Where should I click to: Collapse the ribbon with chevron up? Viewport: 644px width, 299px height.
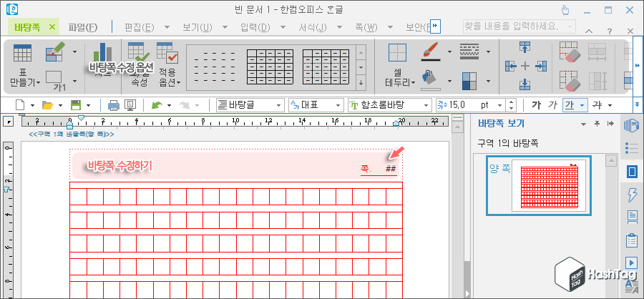[589, 31]
